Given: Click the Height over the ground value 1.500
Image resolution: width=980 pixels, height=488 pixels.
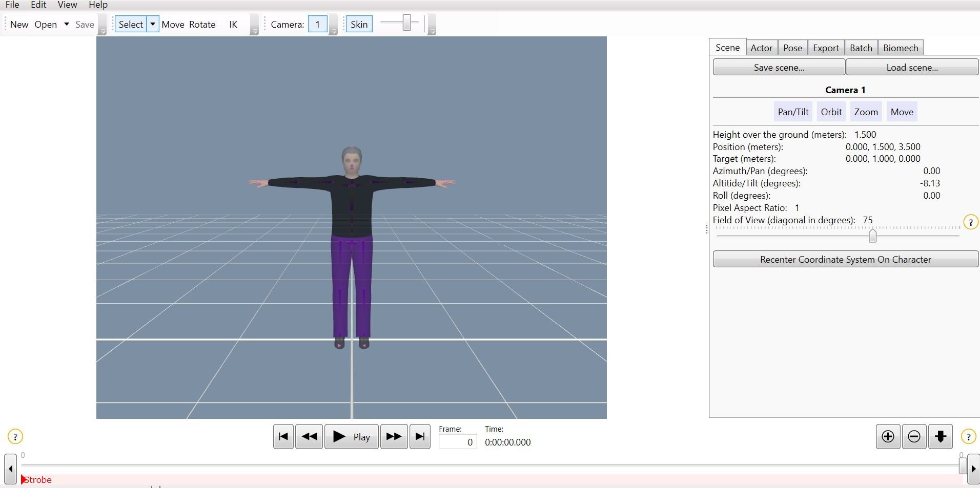Looking at the screenshot, I should pyautogui.click(x=865, y=134).
